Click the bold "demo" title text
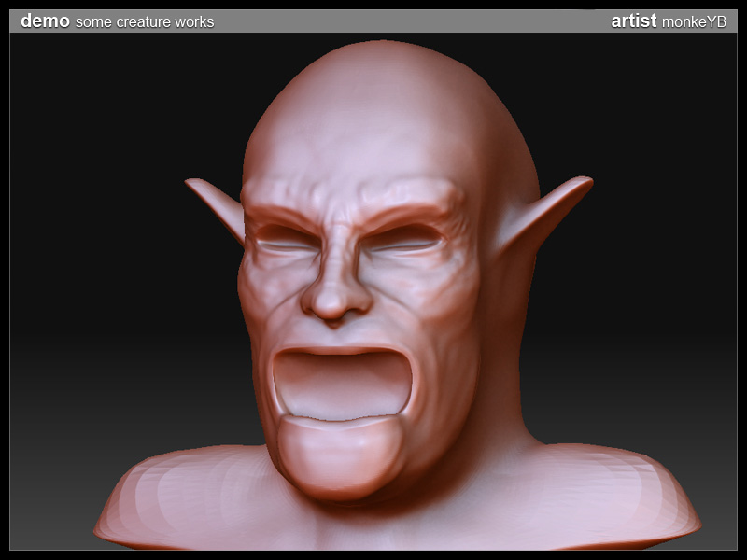 (45, 21)
